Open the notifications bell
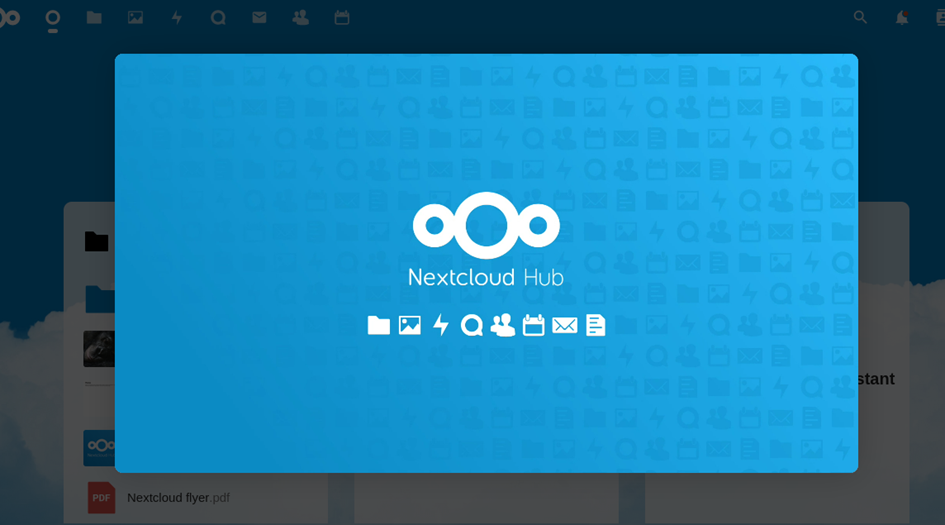The height and width of the screenshot is (525, 945). tap(902, 17)
